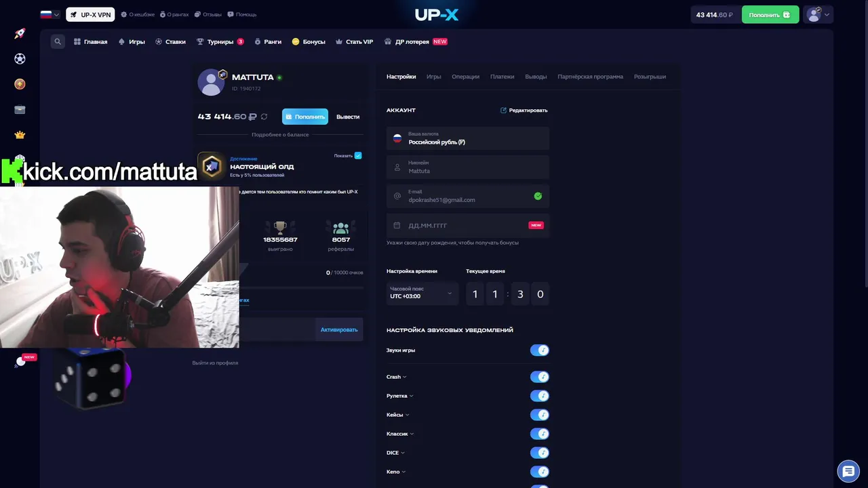The width and height of the screenshot is (868, 488).
Task: Open the Игры menu item
Action: click(x=132, y=41)
